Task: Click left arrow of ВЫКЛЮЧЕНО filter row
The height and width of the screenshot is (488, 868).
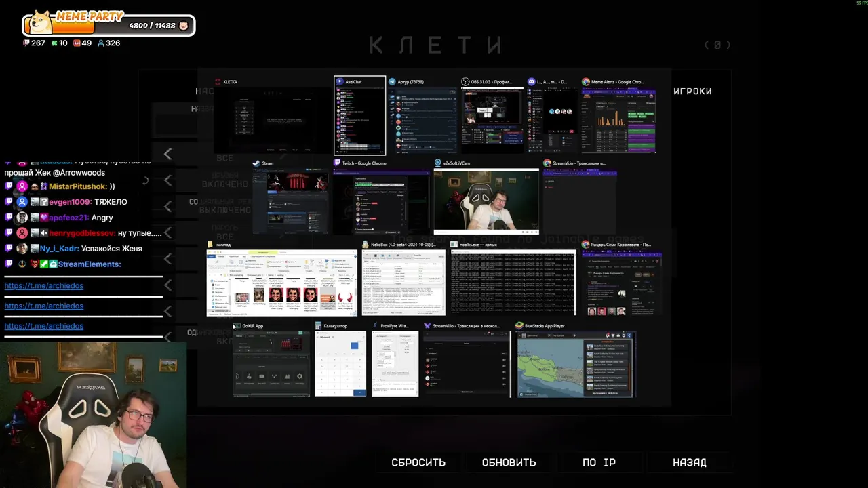Action: click(167, 206)
